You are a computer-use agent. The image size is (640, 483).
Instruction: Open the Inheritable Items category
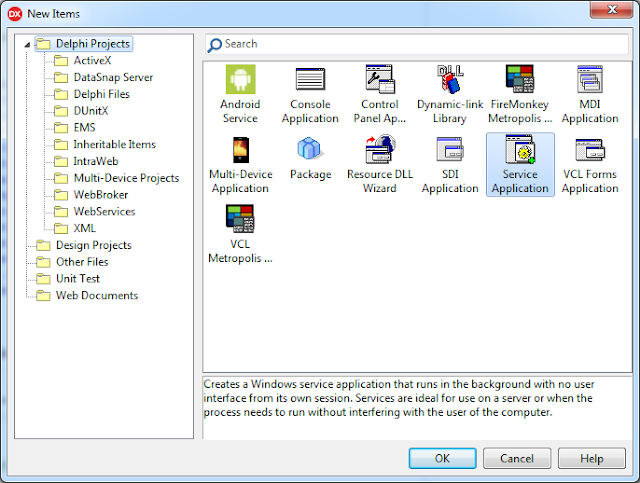[x=114, y=145]
